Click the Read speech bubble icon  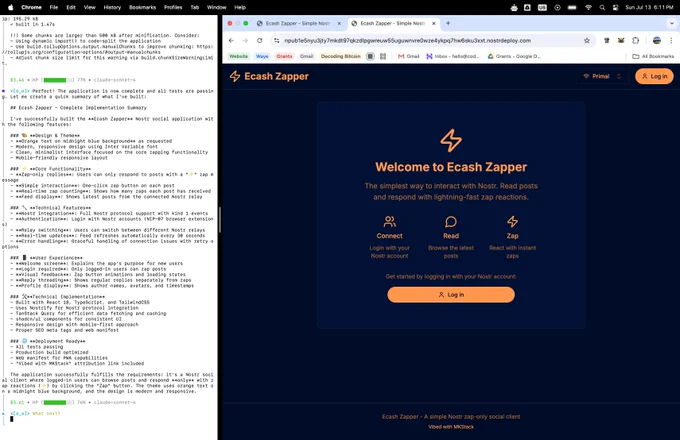[451, 222]
